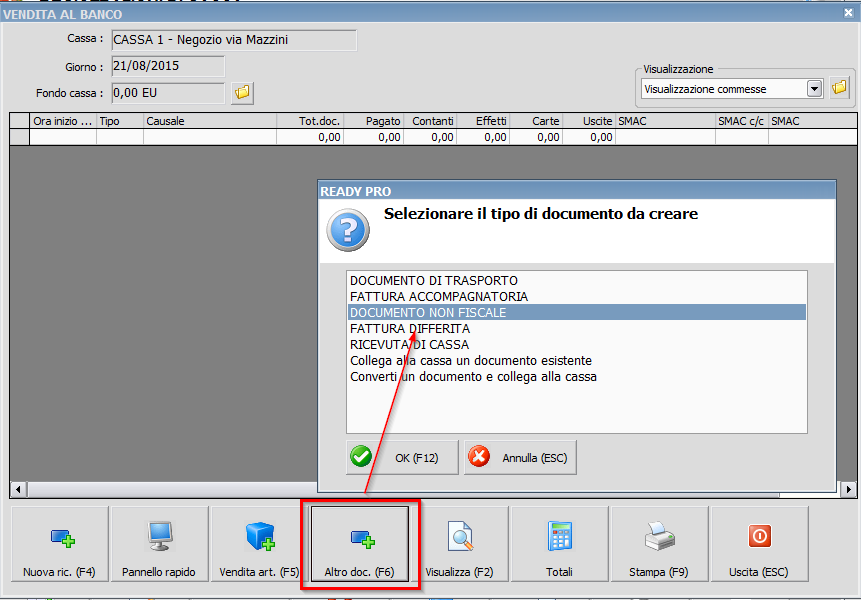Click the Totali calculator button
This screenshot has width=861, height=600.
click(560, 543)
